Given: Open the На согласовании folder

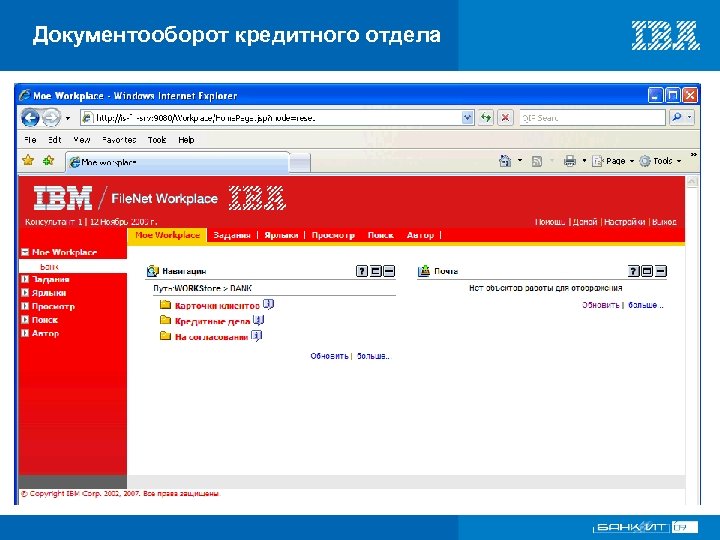Looking at the screenshot, I should click(211, 337).
